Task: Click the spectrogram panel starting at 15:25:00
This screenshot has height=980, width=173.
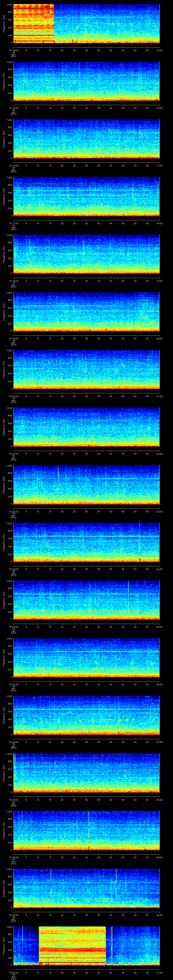Action: (87, 657)
